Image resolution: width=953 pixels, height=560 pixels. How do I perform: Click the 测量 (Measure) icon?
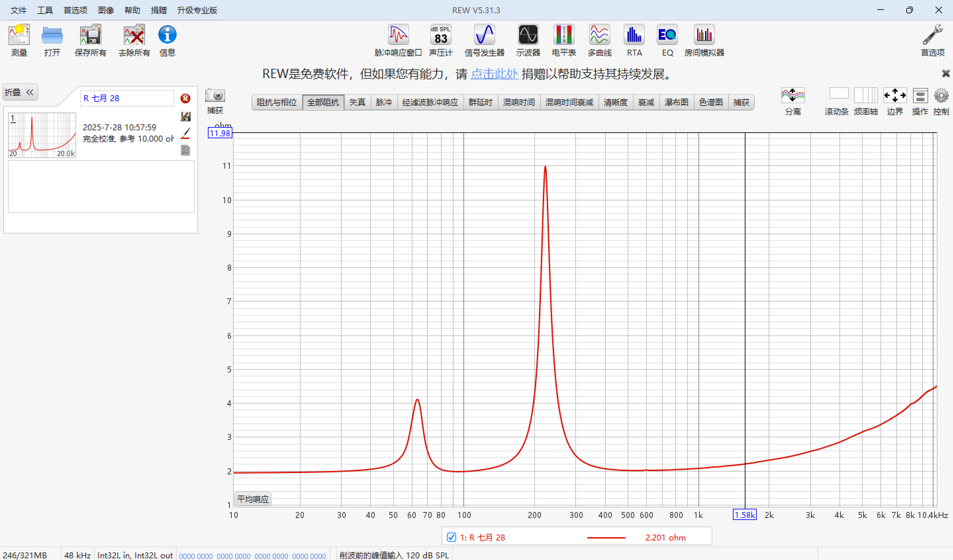coord(19,35)
